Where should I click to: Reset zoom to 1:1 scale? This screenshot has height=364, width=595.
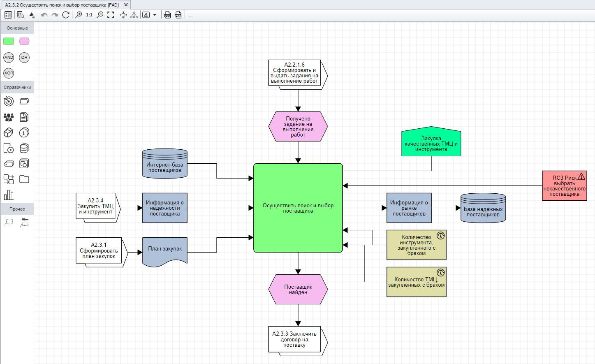(x=89, y=15)
